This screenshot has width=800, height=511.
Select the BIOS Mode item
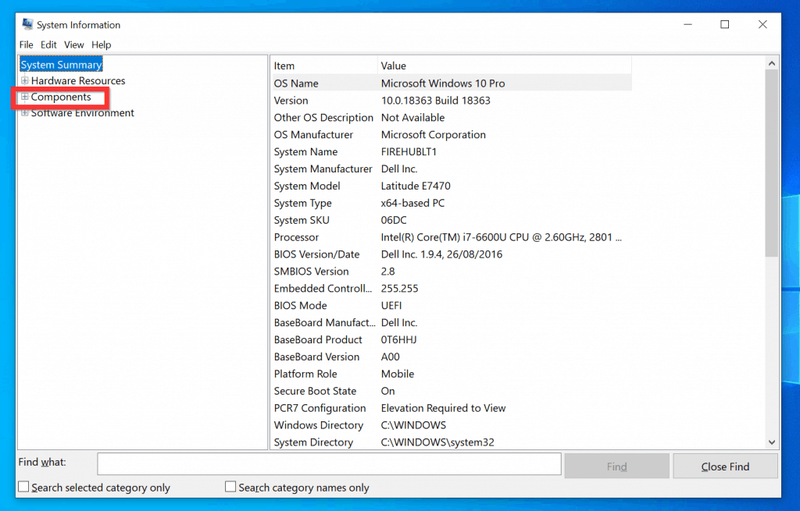click(301, 305)
